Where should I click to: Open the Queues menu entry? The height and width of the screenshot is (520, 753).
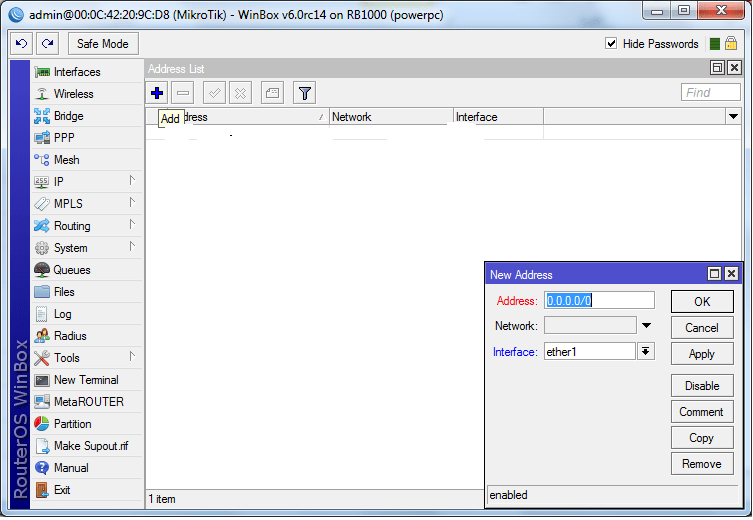pyautogui.click(x=87, y=270)
